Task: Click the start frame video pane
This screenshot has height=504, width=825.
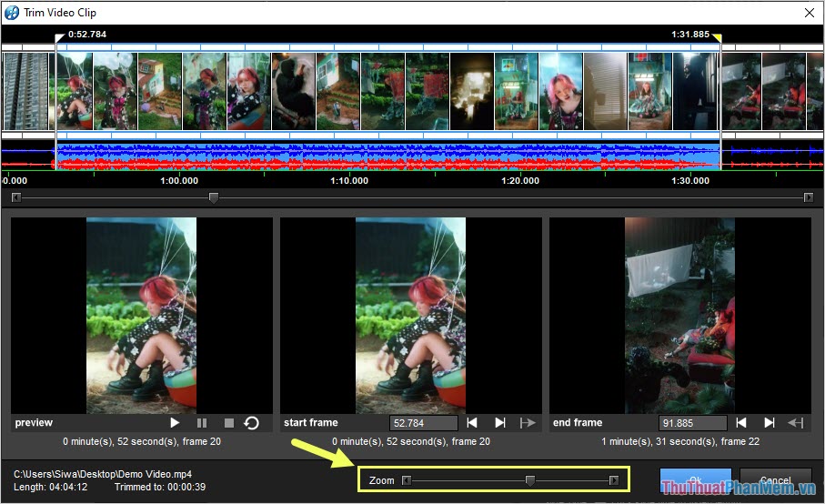Action: (411, 316)
